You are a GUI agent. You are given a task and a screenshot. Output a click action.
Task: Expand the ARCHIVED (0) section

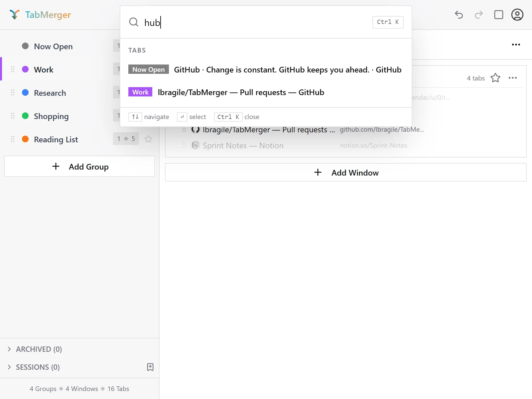(x=35, y=349)
